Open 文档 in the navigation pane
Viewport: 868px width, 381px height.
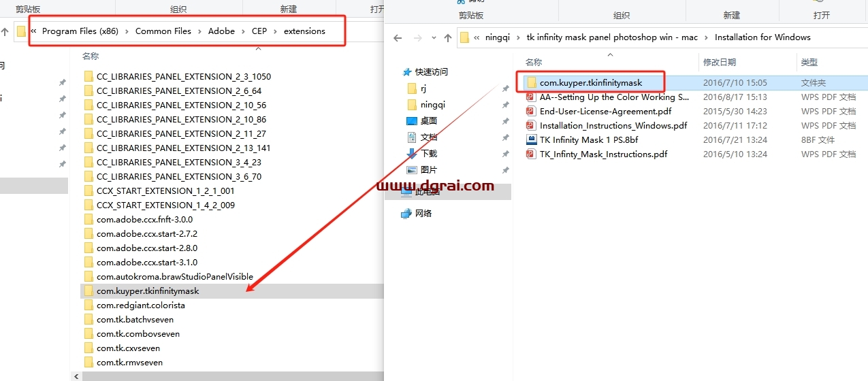coord(429,137)
